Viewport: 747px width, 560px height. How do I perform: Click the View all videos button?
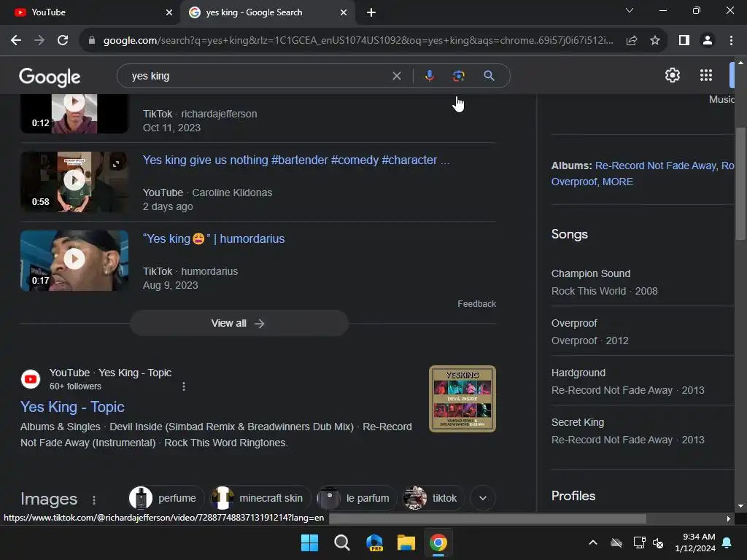point(239,323)
